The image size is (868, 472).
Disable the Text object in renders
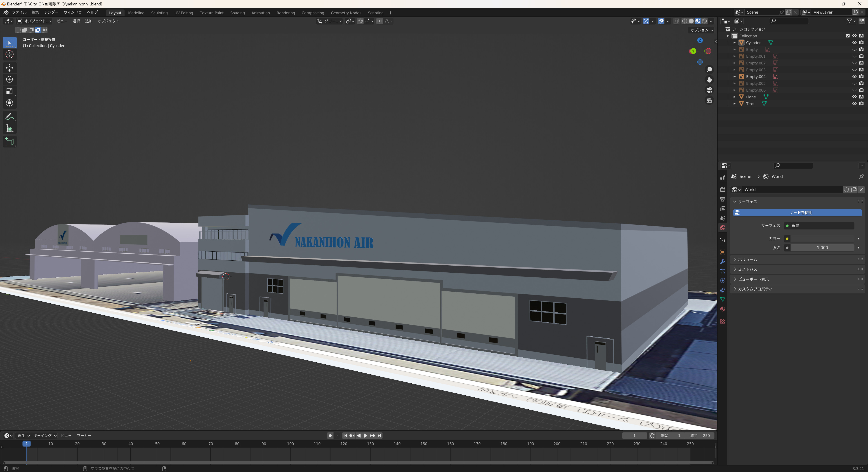click(861, 104)
